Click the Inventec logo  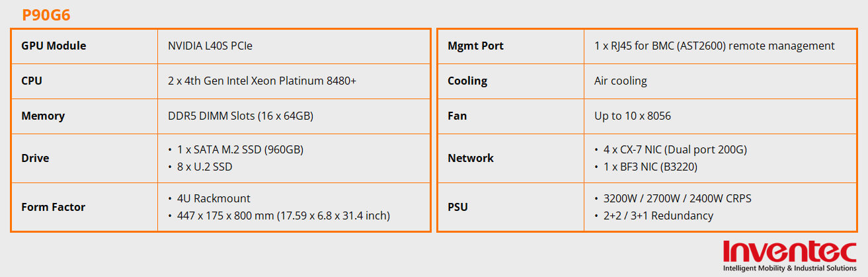click(x=790, y=256)
